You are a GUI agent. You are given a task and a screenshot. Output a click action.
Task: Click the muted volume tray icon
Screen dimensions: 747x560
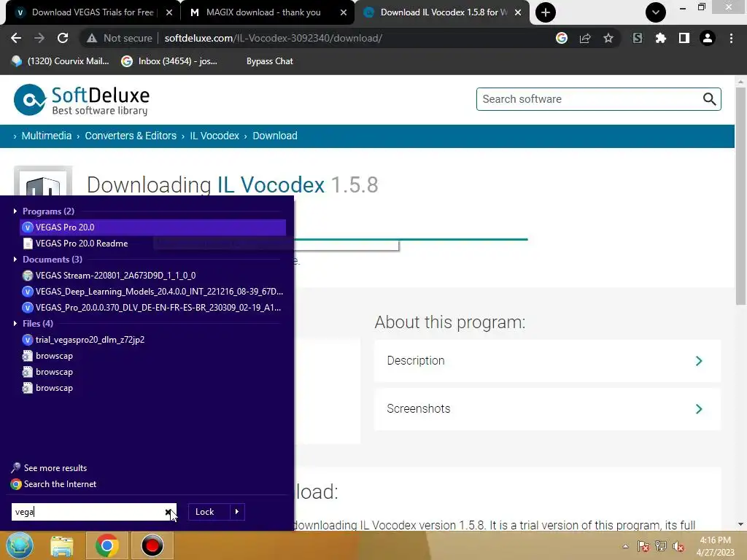678,546
